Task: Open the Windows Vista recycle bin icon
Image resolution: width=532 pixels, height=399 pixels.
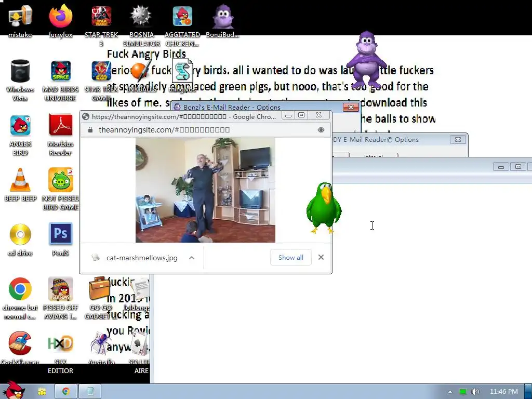Action: [x=20, y=71]
